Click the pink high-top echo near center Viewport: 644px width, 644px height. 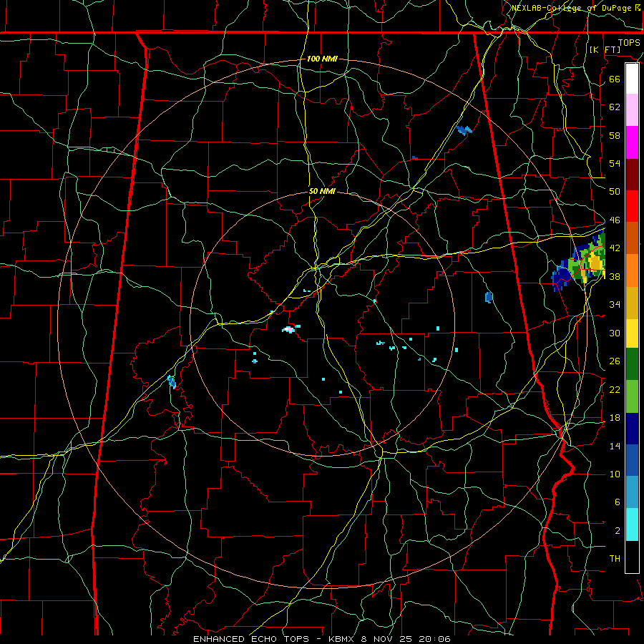[x=290, y=329]
